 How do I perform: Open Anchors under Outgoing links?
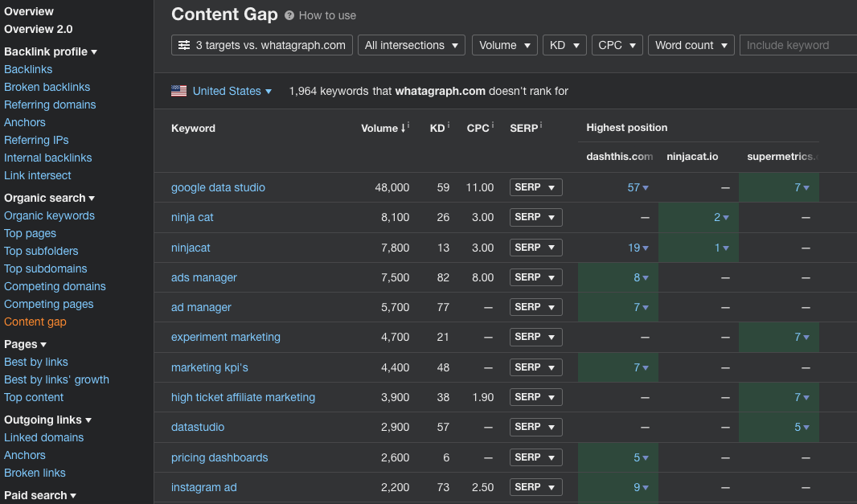coord(25,455)
